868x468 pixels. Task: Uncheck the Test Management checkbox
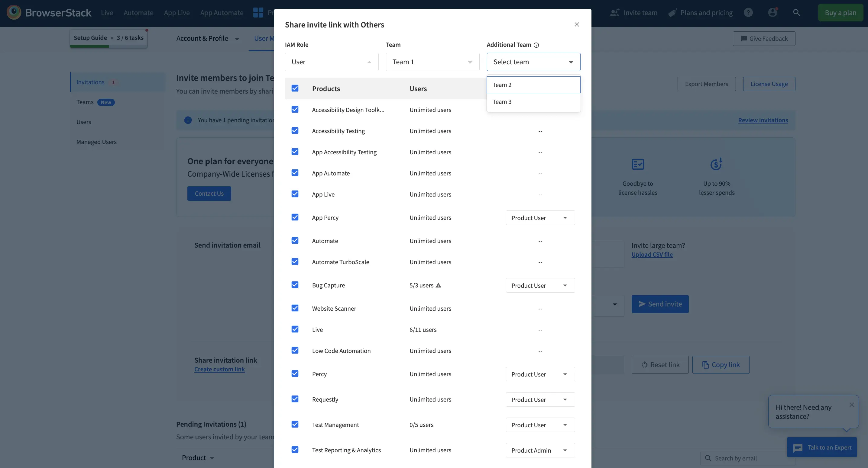(x=295, y=424)
